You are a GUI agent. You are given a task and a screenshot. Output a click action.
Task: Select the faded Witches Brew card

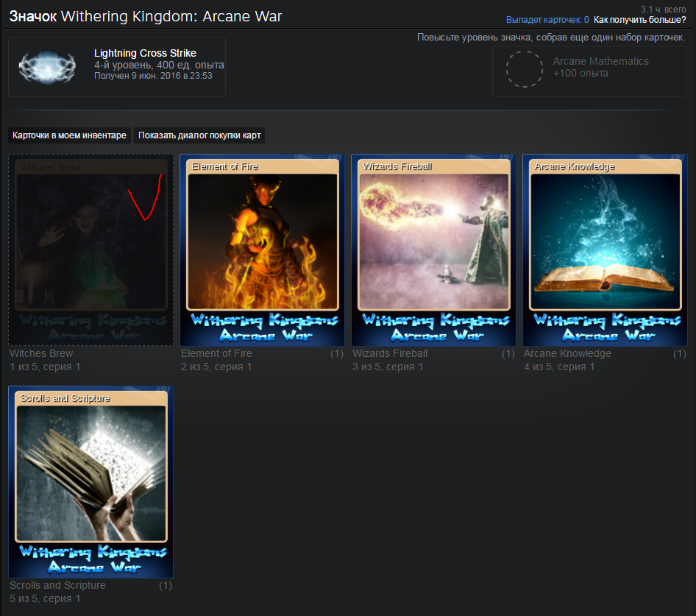pyautogui.click(x=91, y=250)
